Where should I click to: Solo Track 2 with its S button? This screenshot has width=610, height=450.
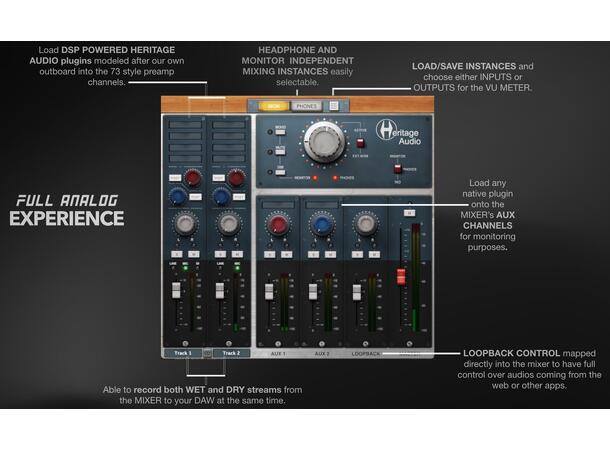[x=220, y=254]
